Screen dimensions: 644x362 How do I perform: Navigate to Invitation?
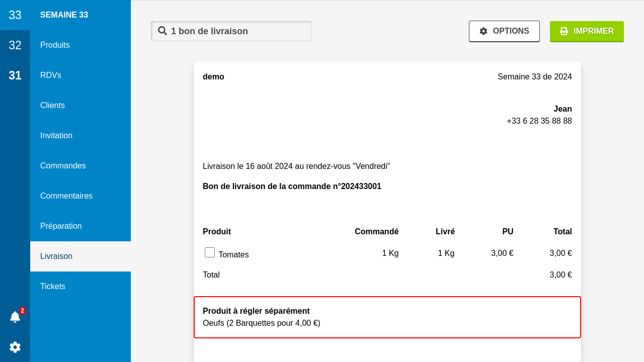pos(56,136)
